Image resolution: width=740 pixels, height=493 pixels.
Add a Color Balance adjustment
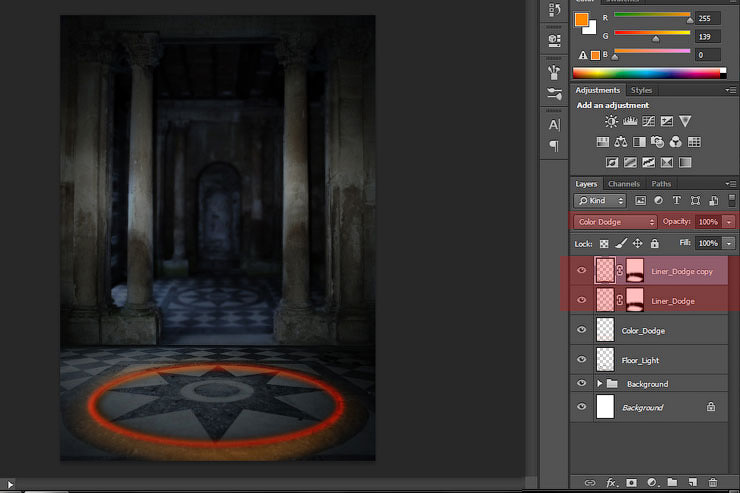621,142
